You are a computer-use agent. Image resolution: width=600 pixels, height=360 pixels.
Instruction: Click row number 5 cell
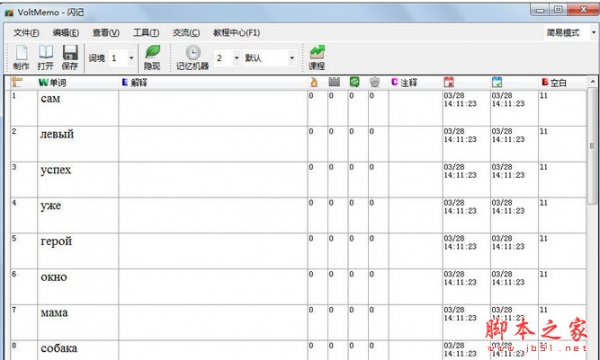coord(24,251)
